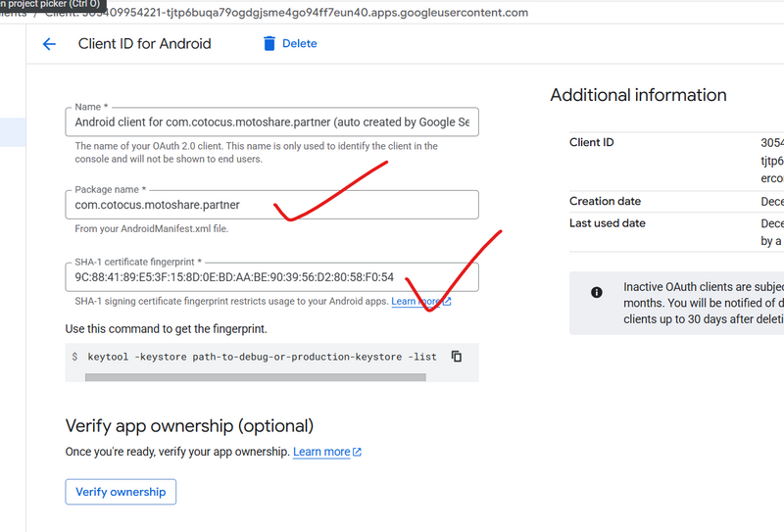
Task: Click the trash can Delete icon
Action: [x=269, y=44]
